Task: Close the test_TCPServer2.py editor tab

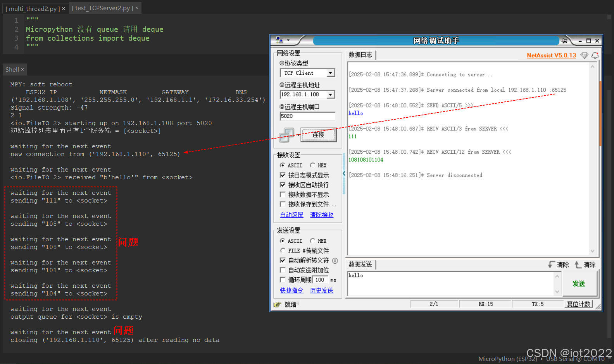Action: click(137, 8)
